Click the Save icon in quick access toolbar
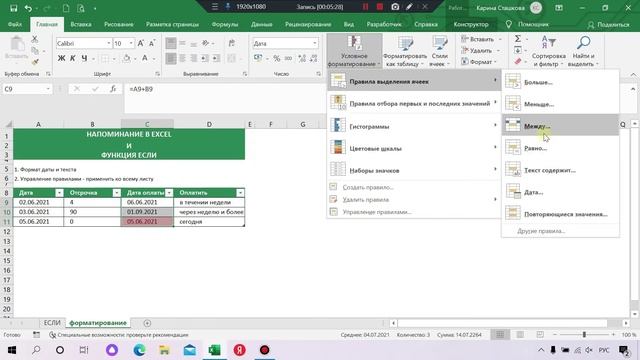 tap(13, 8)
